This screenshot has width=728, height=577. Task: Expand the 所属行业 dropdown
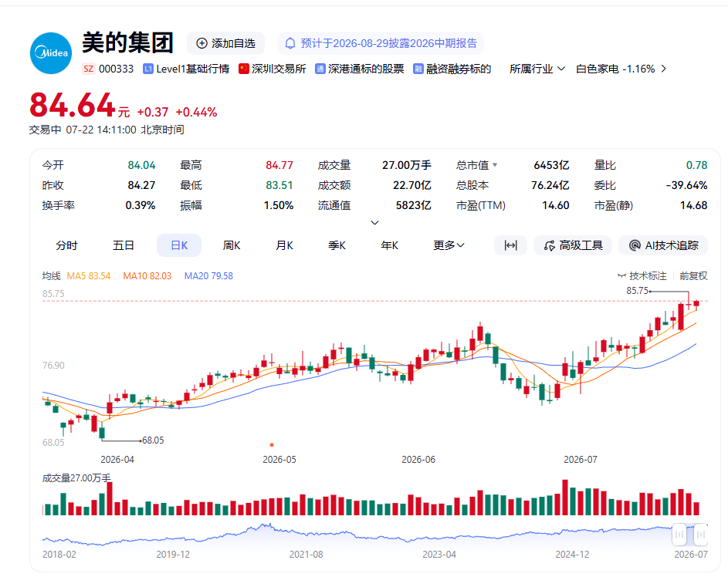coord(537,69)
